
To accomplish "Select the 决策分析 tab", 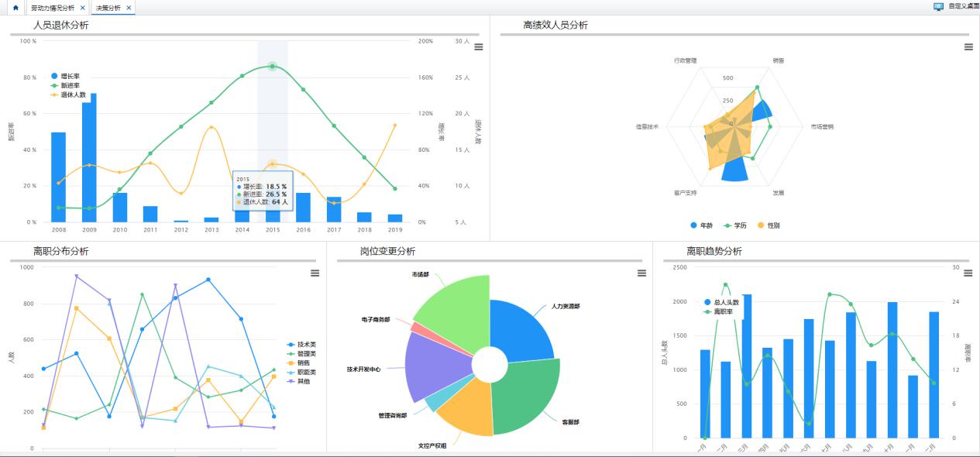I will click(x=108, y=8).
